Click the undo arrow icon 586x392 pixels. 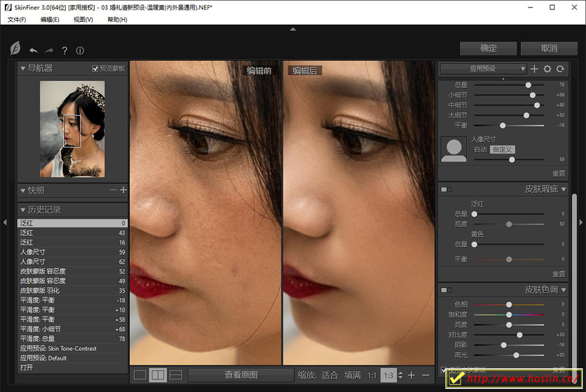[34, 51]
